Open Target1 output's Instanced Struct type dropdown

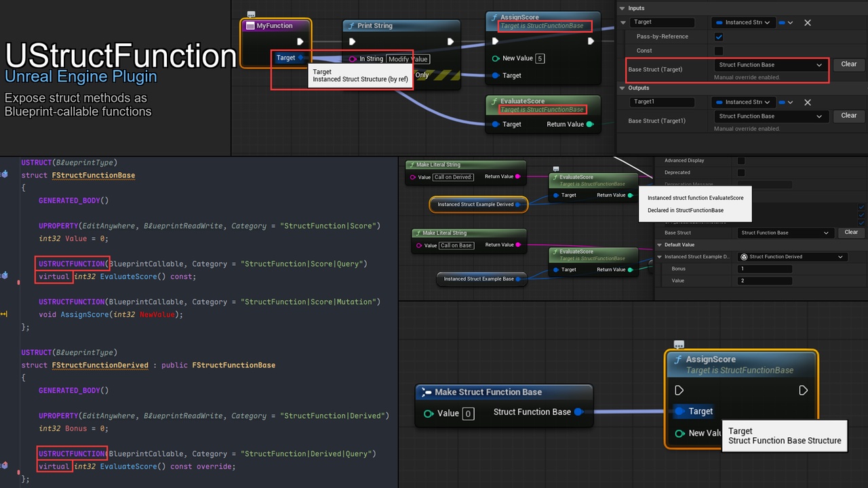tap(743, 102)
